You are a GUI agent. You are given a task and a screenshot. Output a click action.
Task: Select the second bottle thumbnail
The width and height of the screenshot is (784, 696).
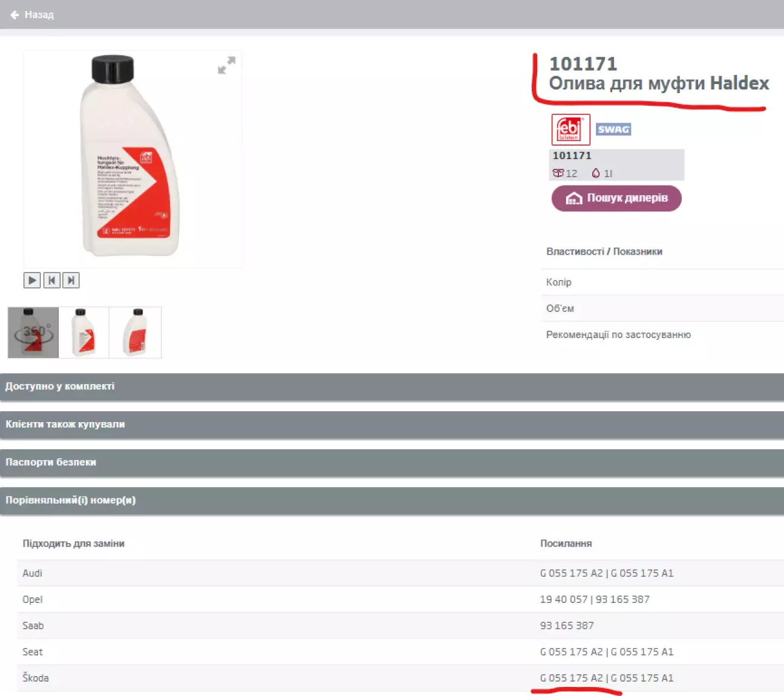(84, 333)
